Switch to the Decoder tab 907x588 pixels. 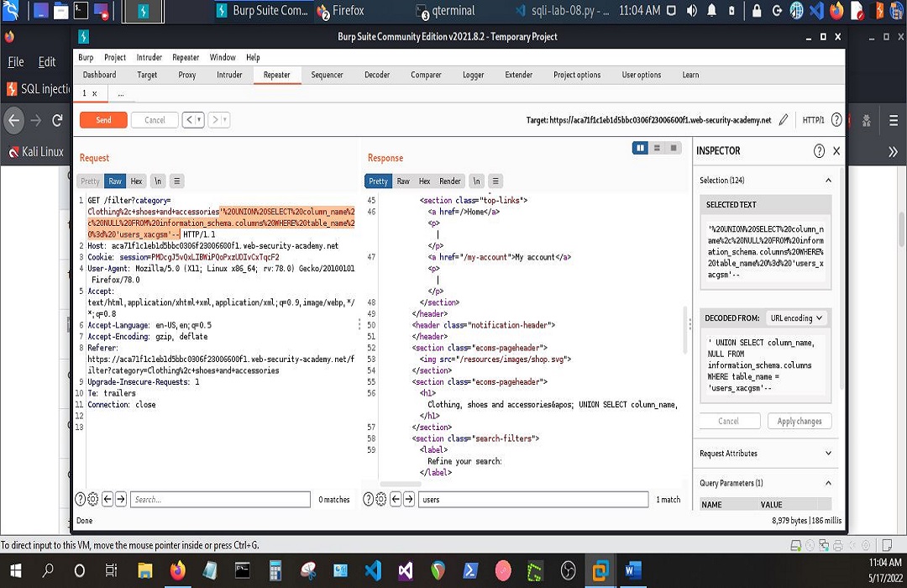point(377,75)
